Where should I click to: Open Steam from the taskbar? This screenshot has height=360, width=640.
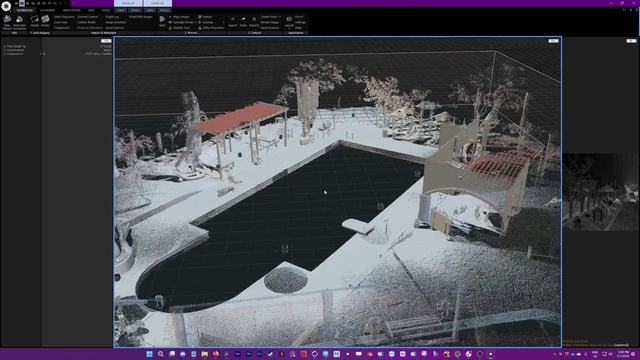point(271,354)
